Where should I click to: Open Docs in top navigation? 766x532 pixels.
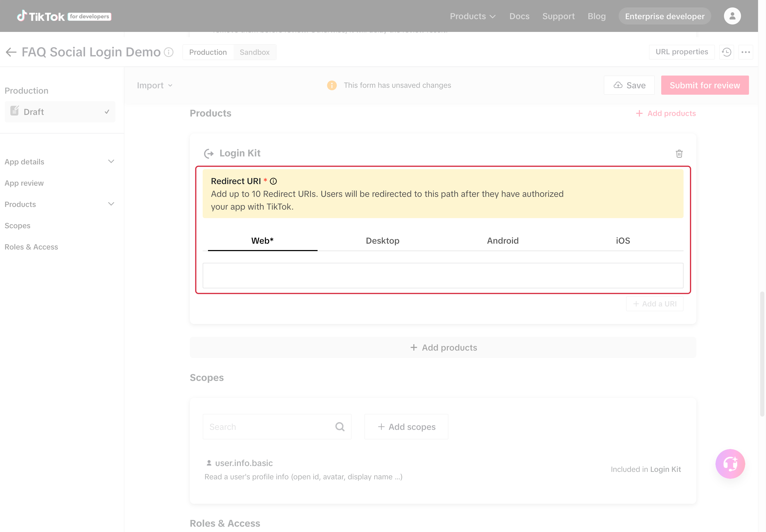click(x=519, y=16)
